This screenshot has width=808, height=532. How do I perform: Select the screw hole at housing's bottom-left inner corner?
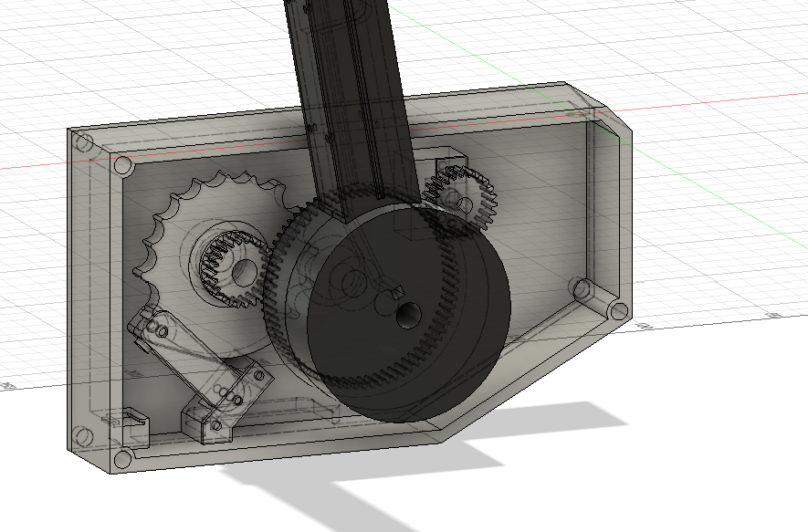(x=122, y=459)
